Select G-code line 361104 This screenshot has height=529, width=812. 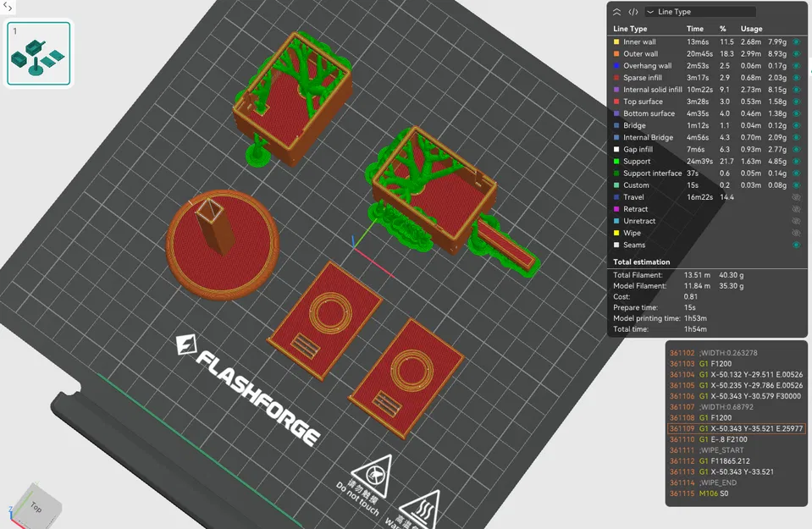tap(737, 375)
